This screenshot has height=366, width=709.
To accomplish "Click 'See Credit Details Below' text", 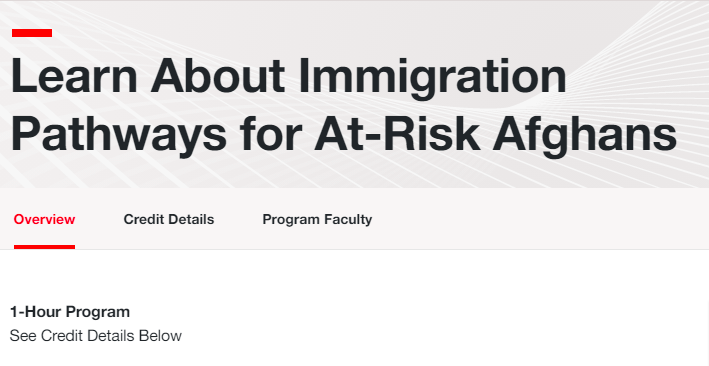I will tap(95, 336).
